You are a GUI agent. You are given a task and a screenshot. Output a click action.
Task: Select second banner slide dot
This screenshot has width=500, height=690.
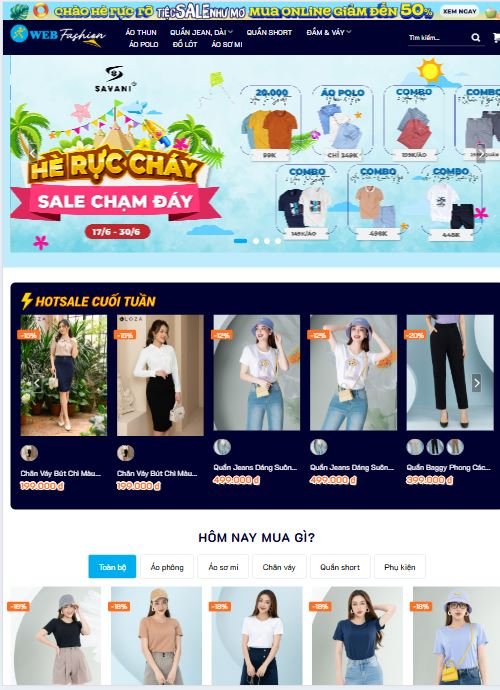[x=256, y=241]
